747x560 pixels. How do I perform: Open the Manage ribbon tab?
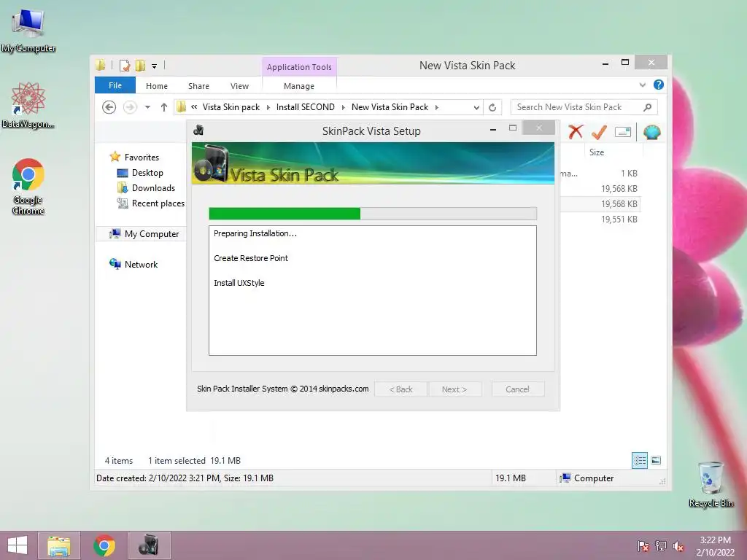tap(299, 86)
